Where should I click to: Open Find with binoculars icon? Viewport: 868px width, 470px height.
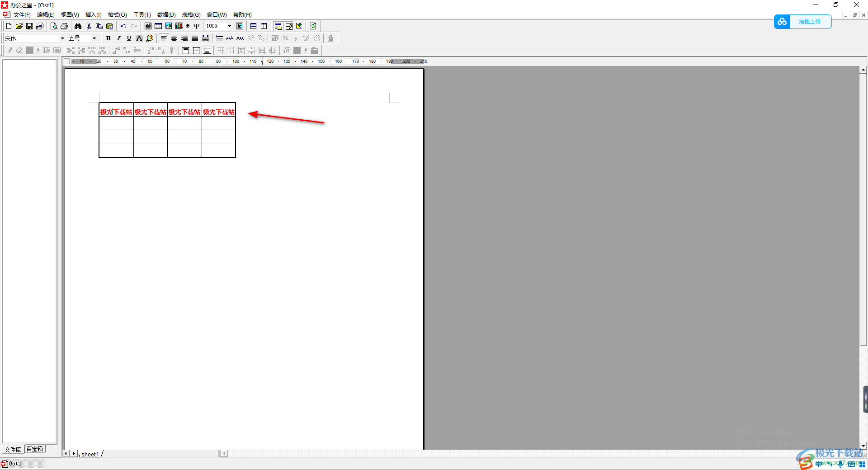pos(78,26)
